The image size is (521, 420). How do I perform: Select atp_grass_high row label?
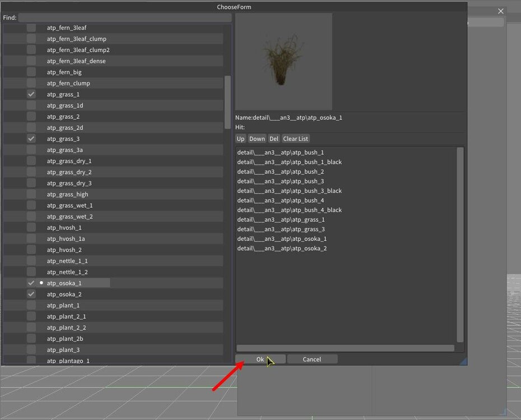pos(67,194)
